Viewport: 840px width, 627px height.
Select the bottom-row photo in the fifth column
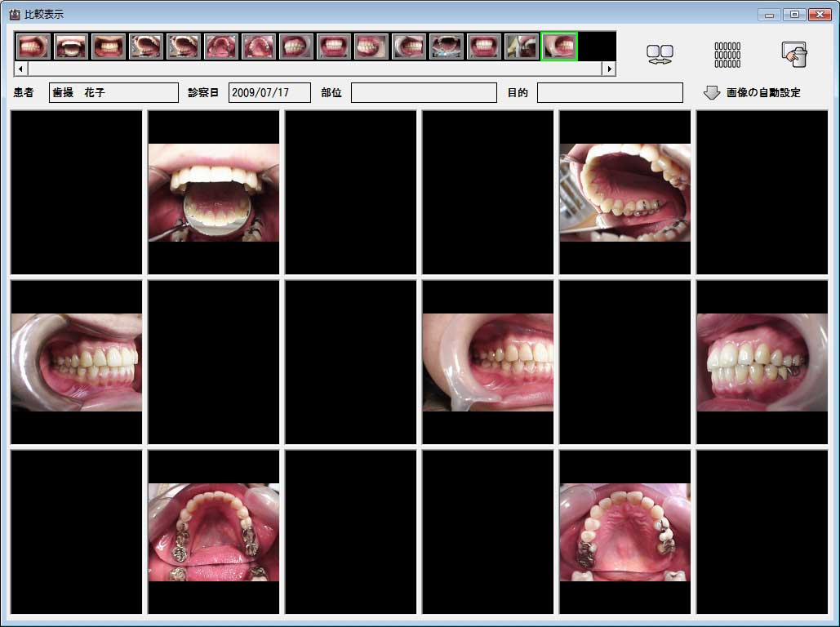click(625, 532)
